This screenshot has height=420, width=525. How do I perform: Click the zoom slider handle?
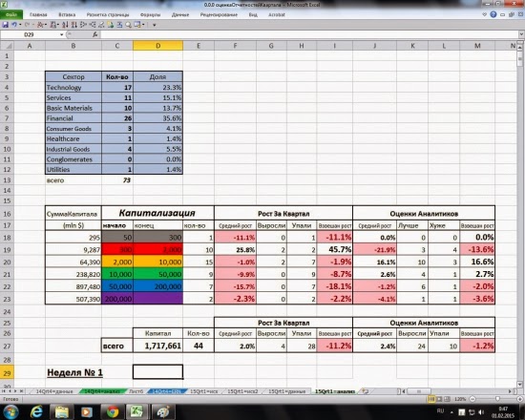(497, 399)
